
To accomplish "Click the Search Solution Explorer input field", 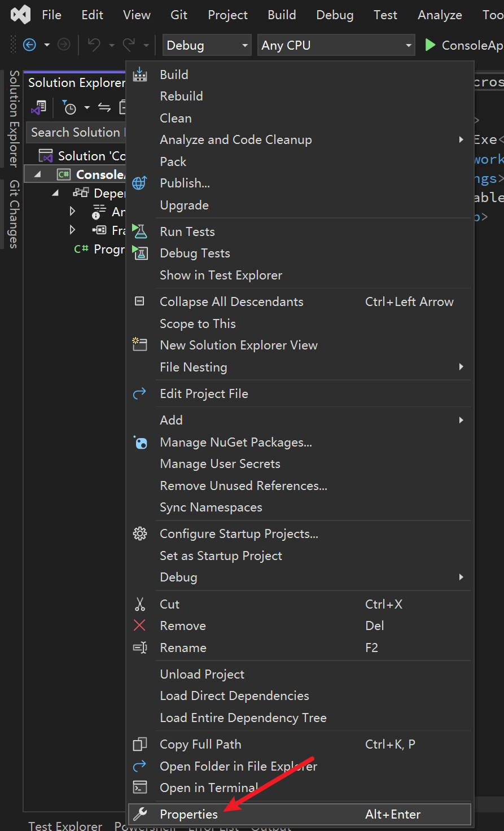I will (x=76, y=132).
